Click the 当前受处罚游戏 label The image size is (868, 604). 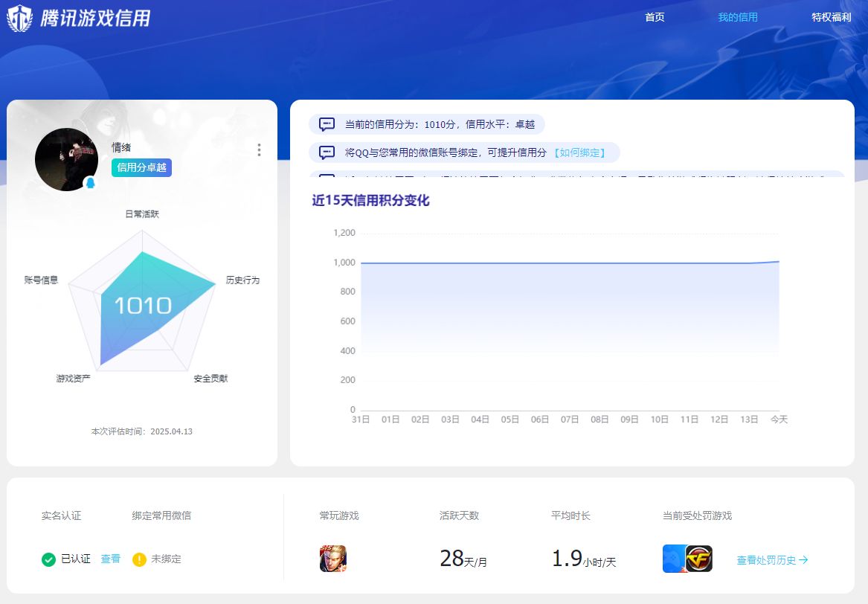pyautogui.click(x=698, y=516)
